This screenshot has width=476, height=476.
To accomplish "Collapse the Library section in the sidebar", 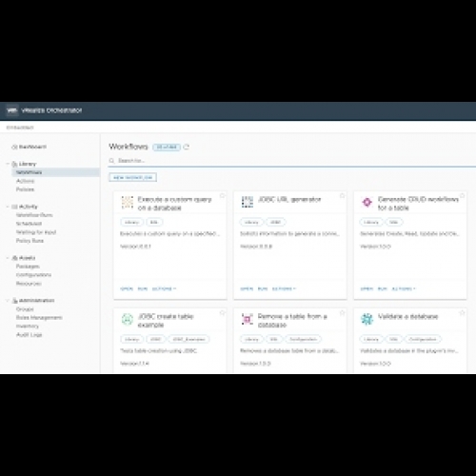I will coord(8,164).
